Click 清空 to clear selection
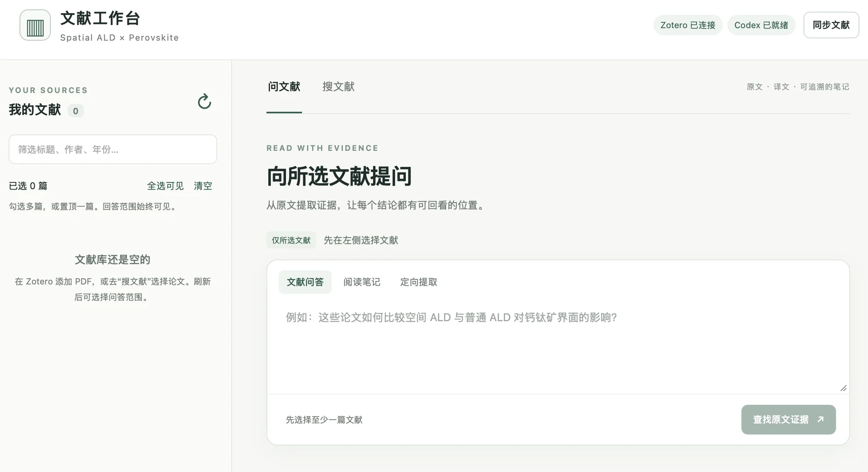Image resolution: width=868 pixels, height=472 pixels. 203,186
